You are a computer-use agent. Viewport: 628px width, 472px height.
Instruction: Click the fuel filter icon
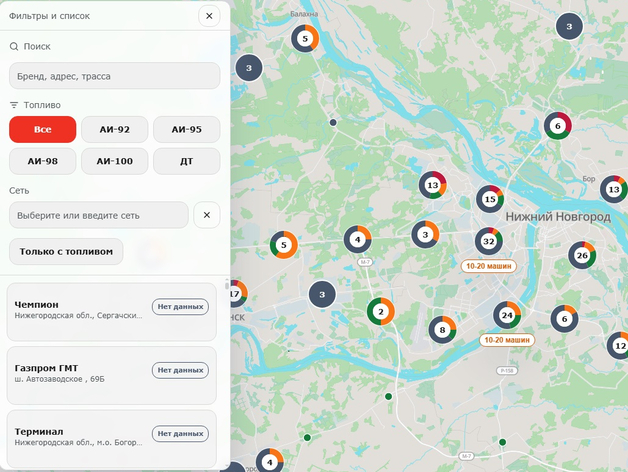tap(14, 105)
